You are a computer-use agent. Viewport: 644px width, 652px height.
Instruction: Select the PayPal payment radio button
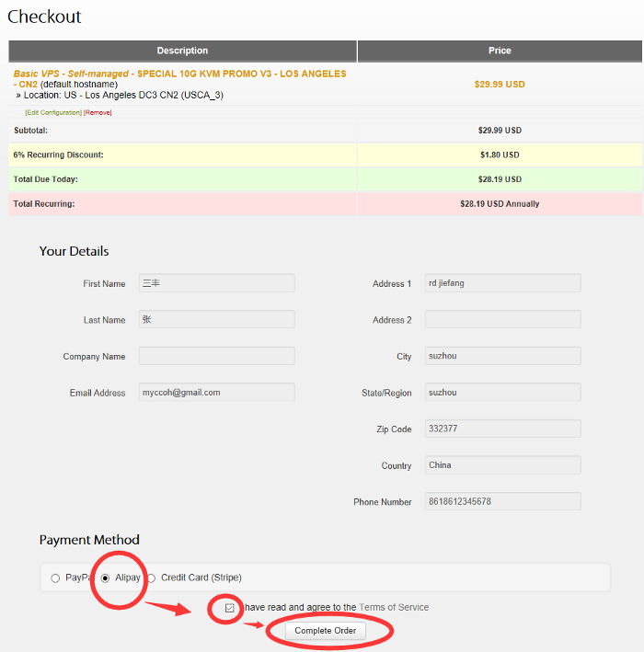tap(55, 578)
